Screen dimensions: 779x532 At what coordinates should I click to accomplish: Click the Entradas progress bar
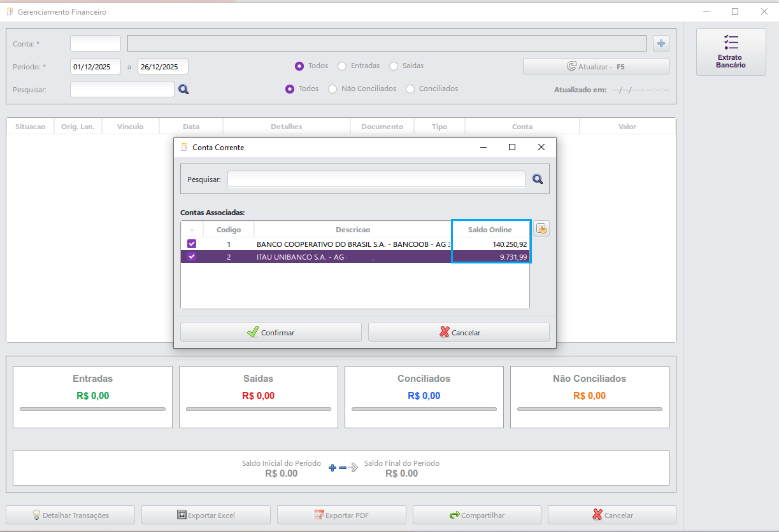pos(92,409)
